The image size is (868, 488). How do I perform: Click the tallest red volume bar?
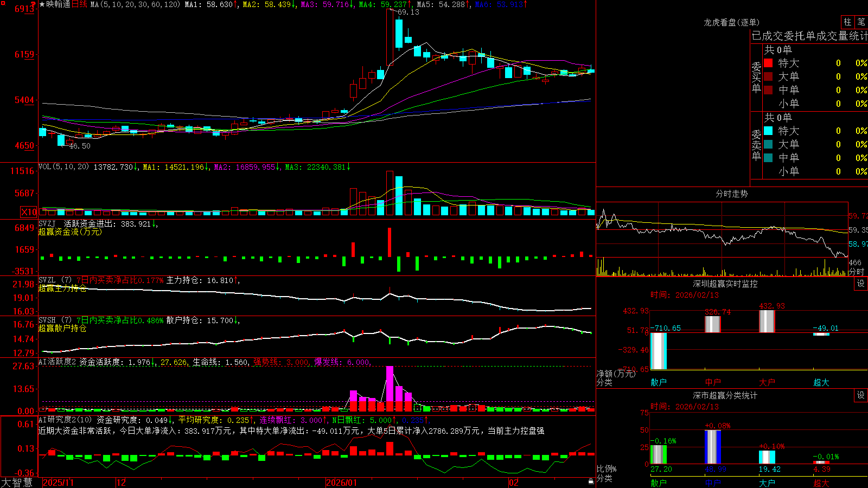coord(390,193)
